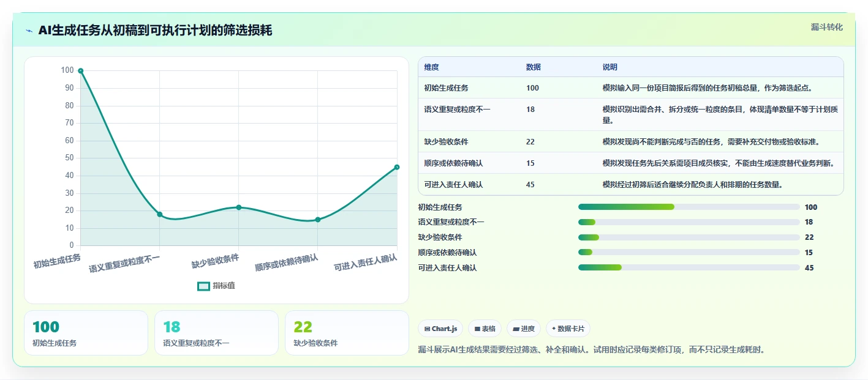
Task: Click the 缺少验收条件 progress bar
Action: (689, 237)
